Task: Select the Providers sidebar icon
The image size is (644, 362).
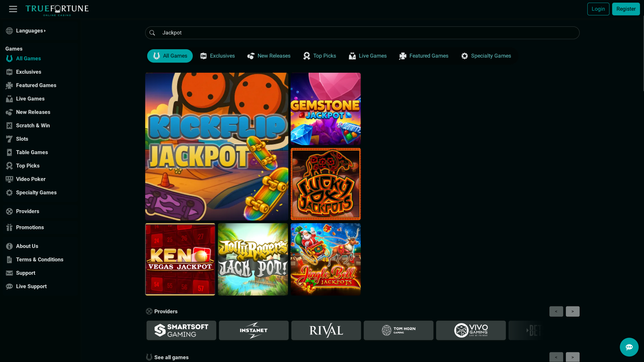Action: tap(9, 211)
